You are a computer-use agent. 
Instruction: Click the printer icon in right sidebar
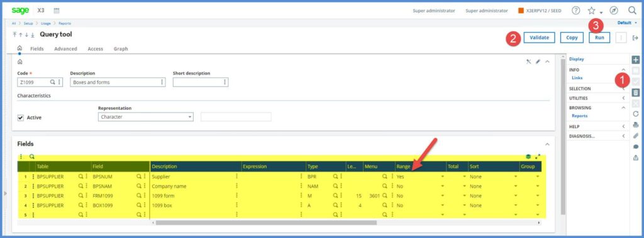(636, 125)
